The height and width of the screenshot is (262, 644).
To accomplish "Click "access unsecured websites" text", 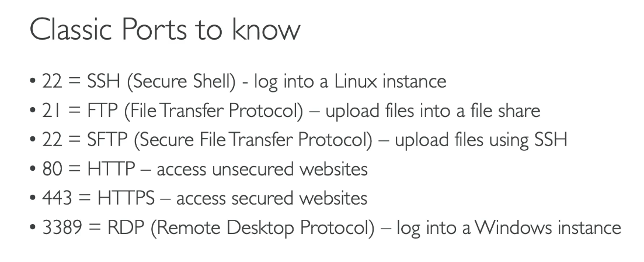I will click(262, 169).
